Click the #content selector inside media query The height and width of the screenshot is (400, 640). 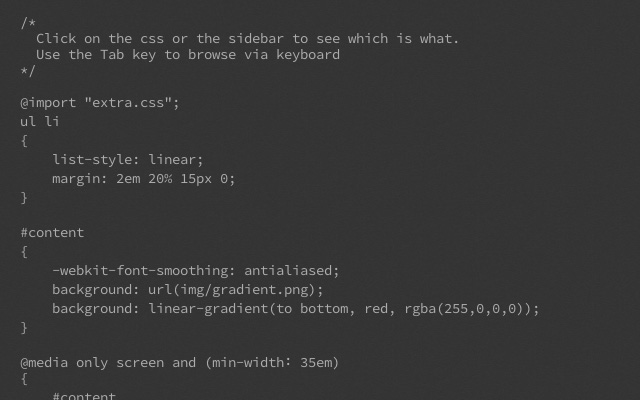[84, 395]
